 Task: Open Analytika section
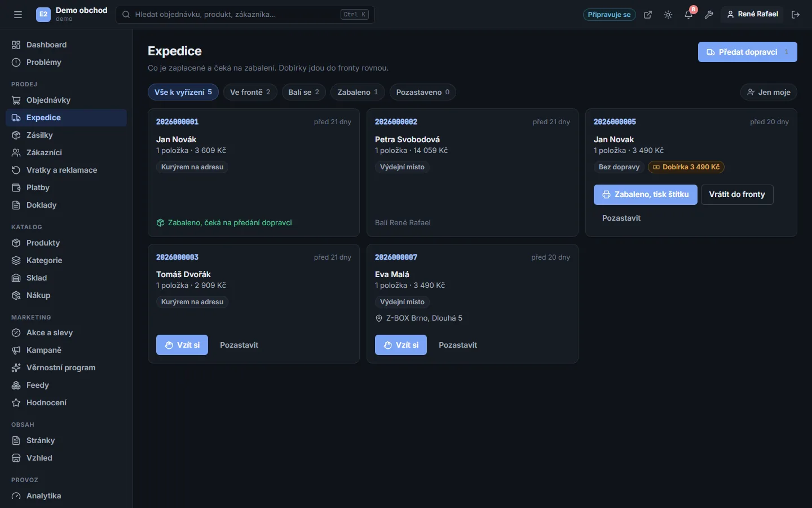click(x=66, y=496)
